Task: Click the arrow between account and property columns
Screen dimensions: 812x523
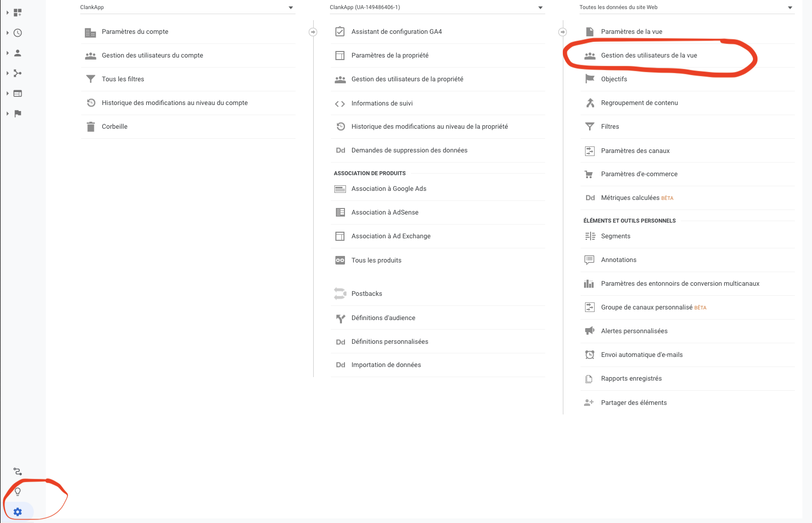Action: (313, 32)
